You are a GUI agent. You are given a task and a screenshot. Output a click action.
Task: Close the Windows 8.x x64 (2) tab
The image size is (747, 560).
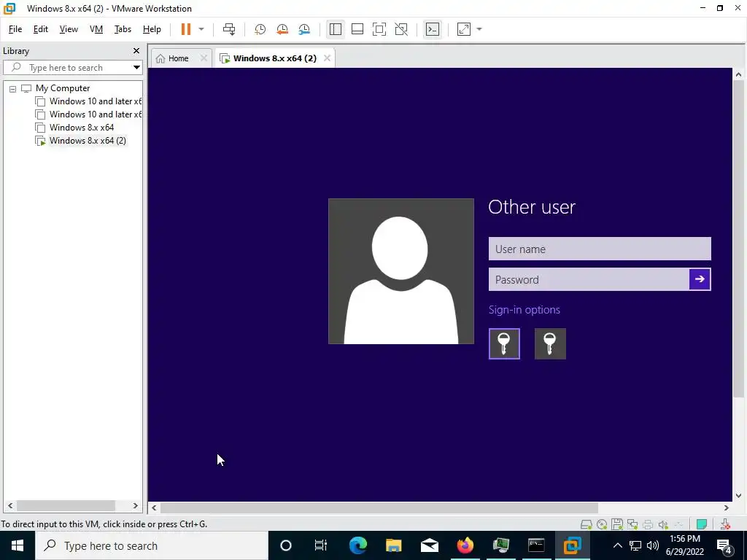coord(327,58)
